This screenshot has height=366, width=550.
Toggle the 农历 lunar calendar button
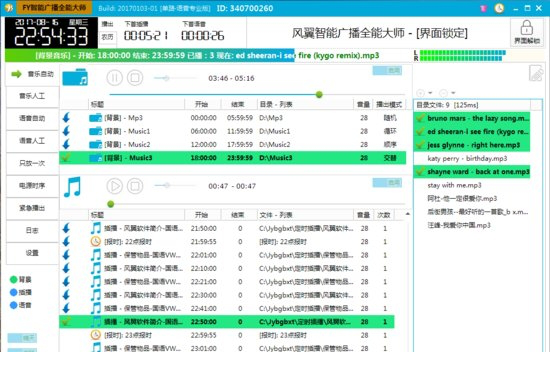(x=107, y=36)
